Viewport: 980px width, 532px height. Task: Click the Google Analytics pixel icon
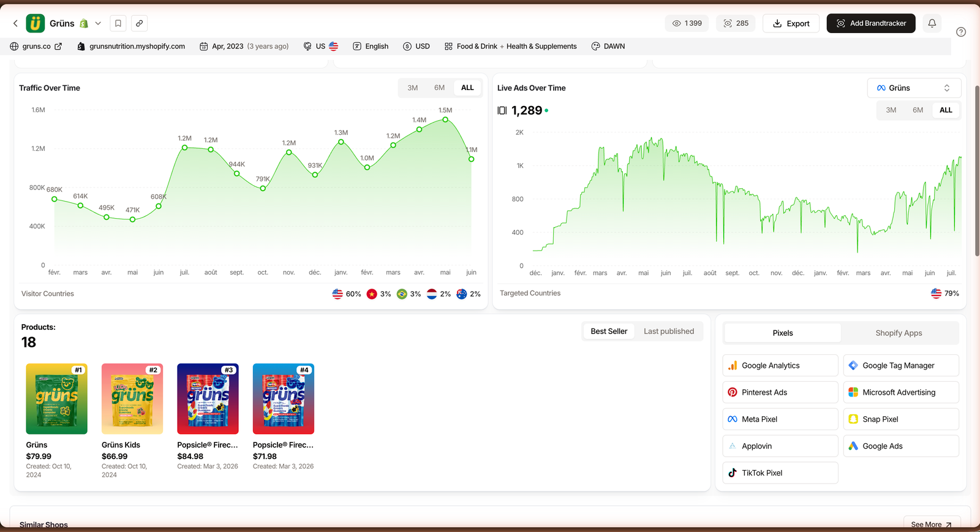point(733,365)
